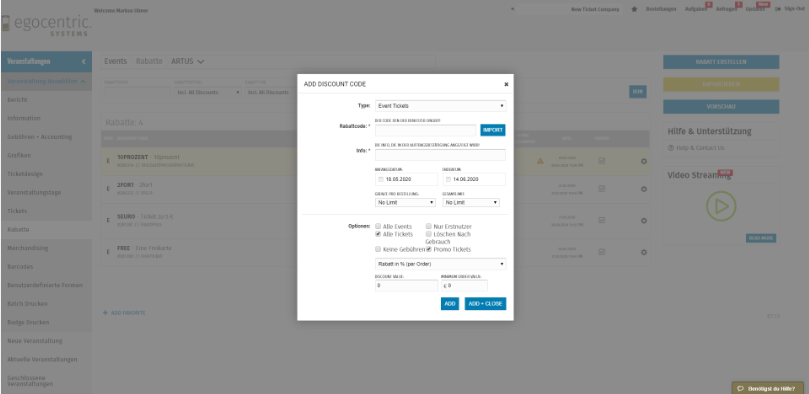Open first Incl. All Discounts filter dropdown

tap(208, 92)
